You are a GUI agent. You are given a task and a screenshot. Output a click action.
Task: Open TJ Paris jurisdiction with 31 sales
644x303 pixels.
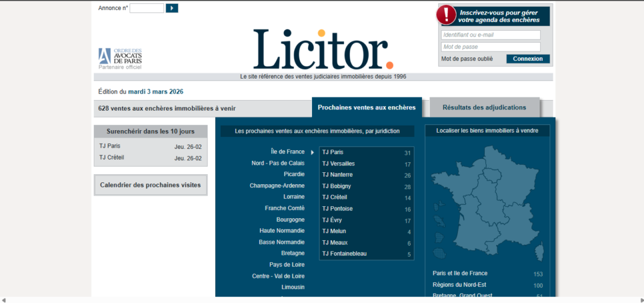[367, 152]
